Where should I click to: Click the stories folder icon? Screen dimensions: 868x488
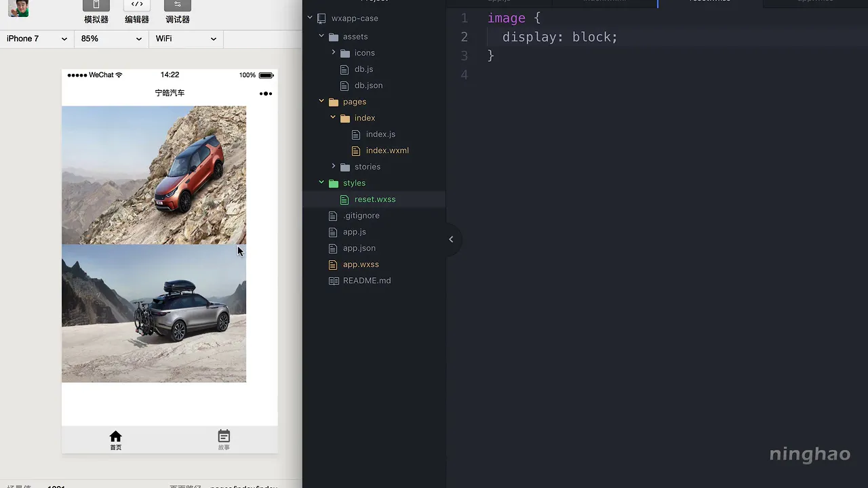pos(344,167)
